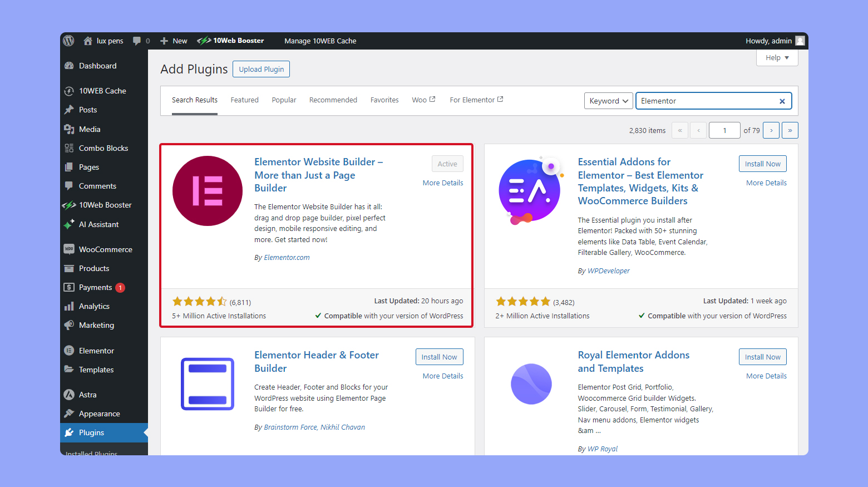Click the 10Web Booster rocket sidebar icon

[68, 204]
